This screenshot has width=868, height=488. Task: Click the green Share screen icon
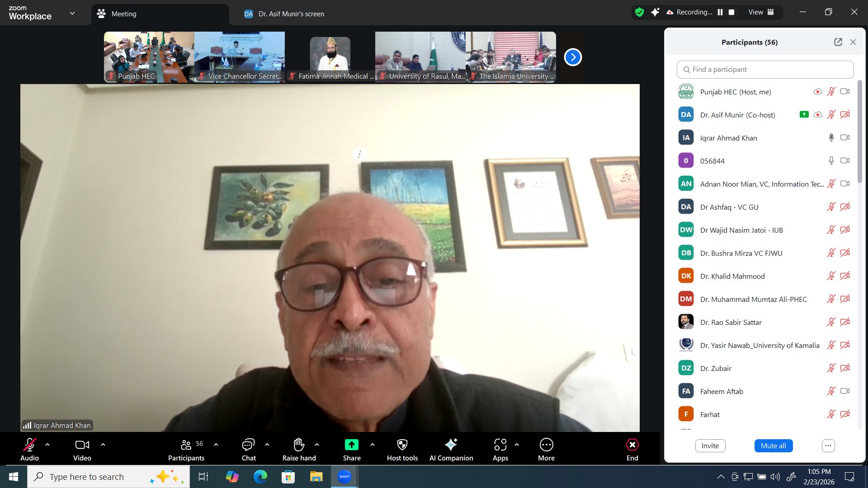point(351,445)
